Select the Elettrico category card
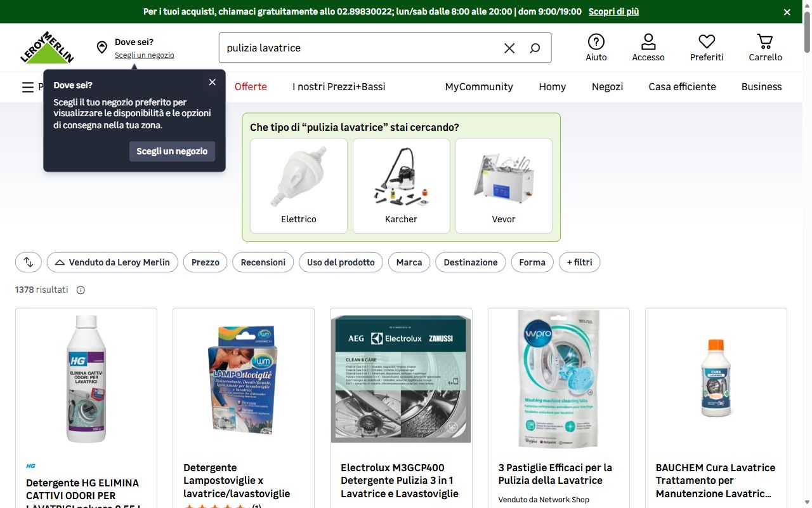Image resolution: width=812 pixels, height=508 pixels. pos(299,186)
